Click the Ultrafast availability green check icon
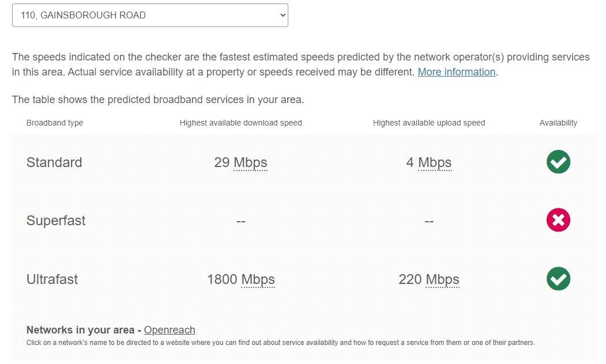The image size is (606, 364). coord(558,279)
